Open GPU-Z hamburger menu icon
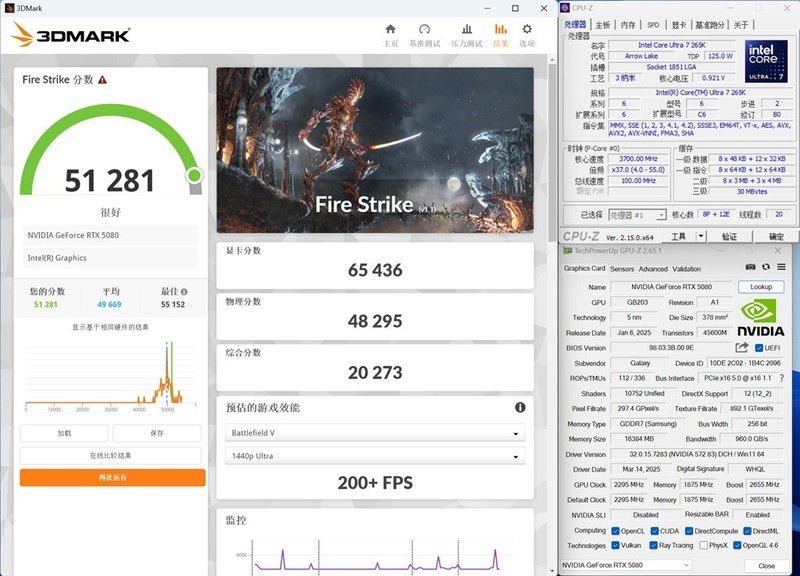800x576 pixels. click(x=781, y=269)
